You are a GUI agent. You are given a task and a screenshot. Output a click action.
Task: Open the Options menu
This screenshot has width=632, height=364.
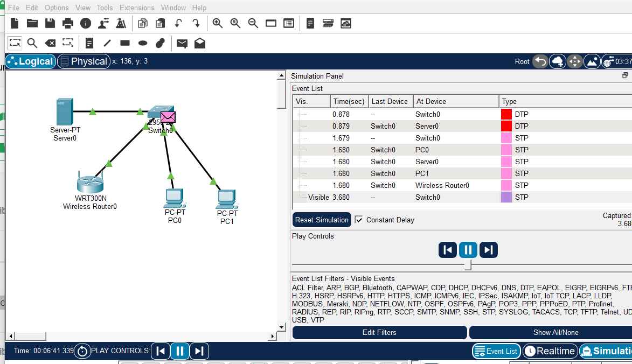coord(57,8)
